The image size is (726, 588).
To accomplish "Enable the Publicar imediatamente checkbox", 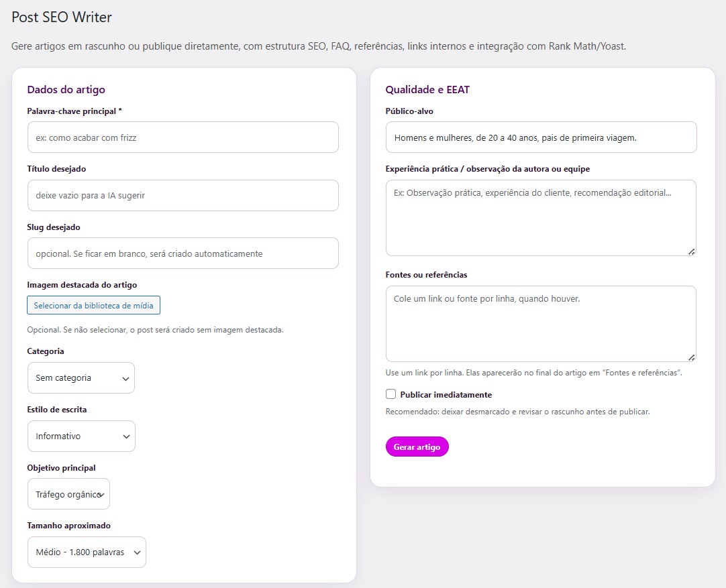I will point(391,394).
